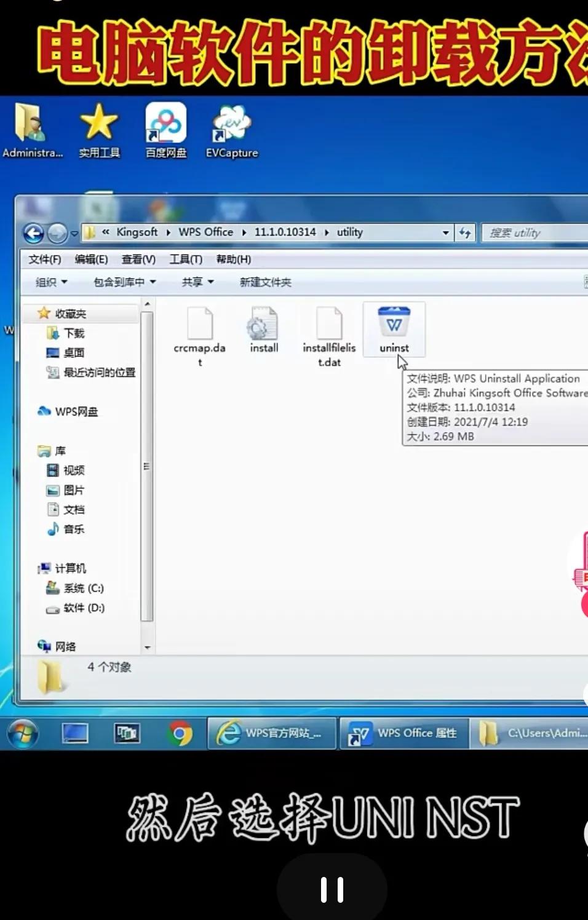Open the 包含到库中 dropdown

coord(125,282)
